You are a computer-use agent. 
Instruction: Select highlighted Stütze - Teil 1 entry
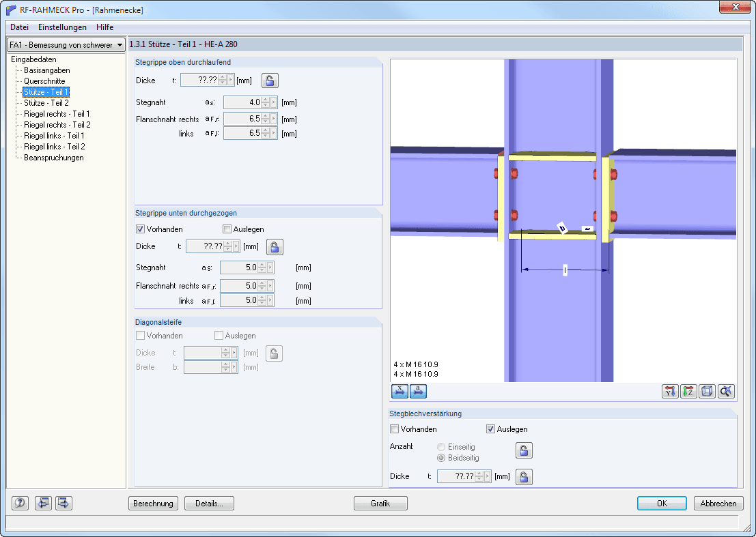point(46,92)
